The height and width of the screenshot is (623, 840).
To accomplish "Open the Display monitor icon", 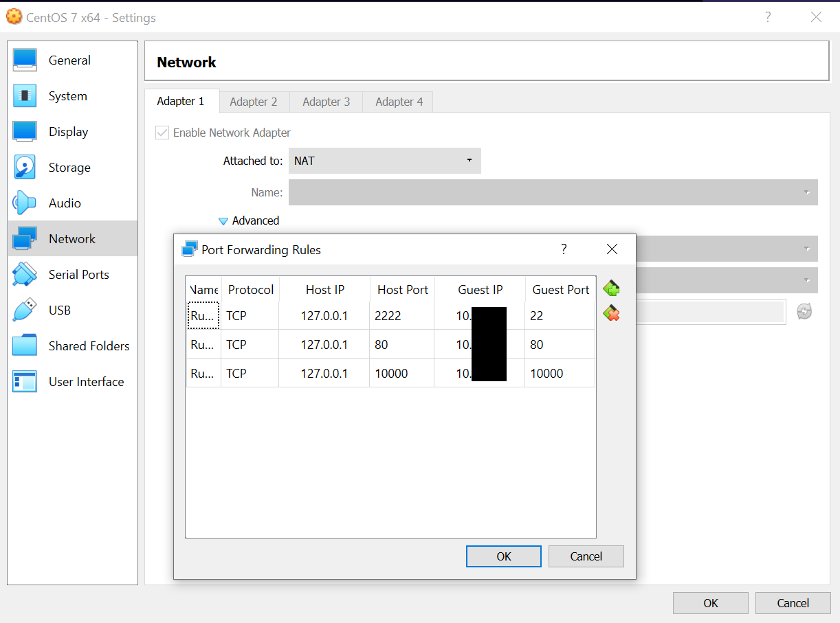I will 25,132.
